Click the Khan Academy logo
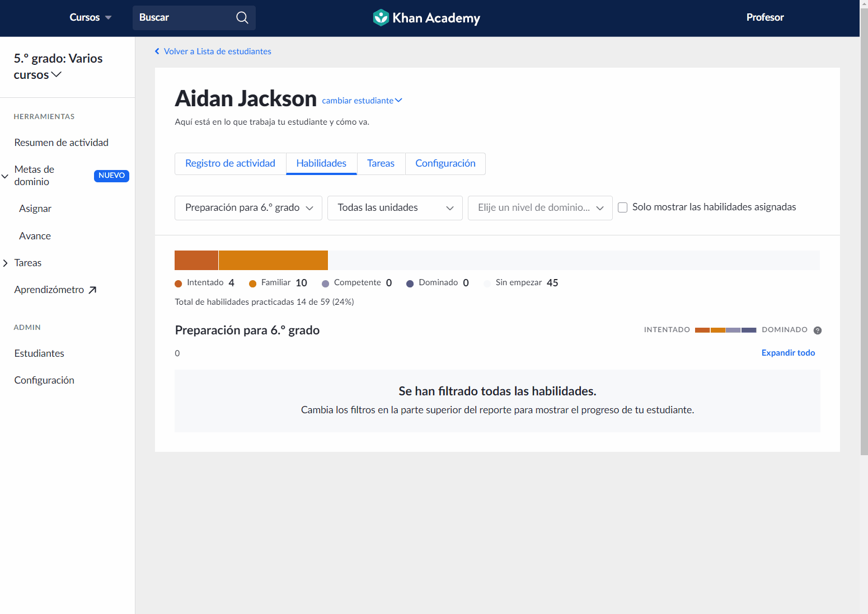The height and width of the screenshot is (614, 868). click(x=426, y=18)
